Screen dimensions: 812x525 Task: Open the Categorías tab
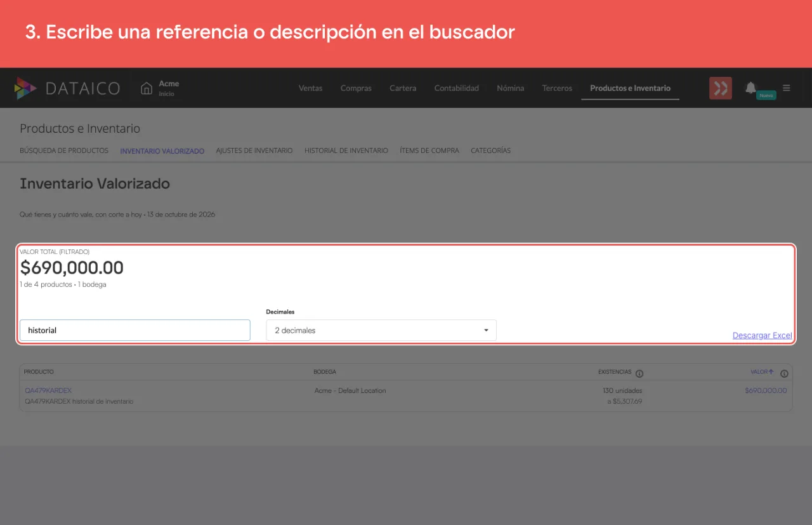490,150
